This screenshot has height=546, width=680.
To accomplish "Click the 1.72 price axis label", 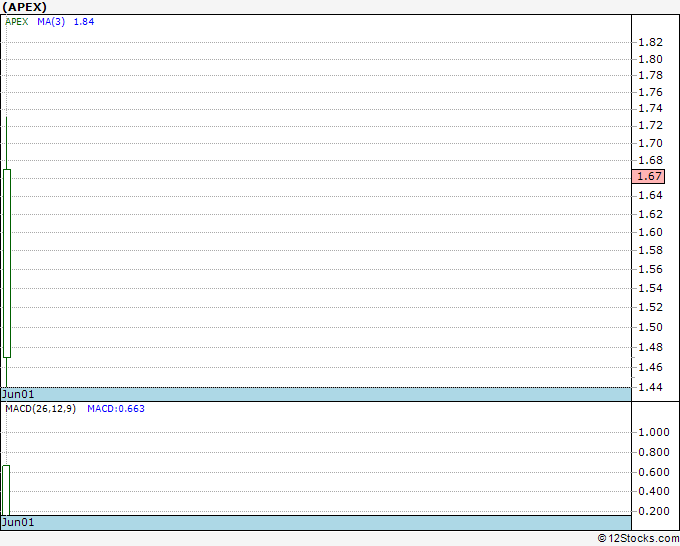I will pos(651,125).
